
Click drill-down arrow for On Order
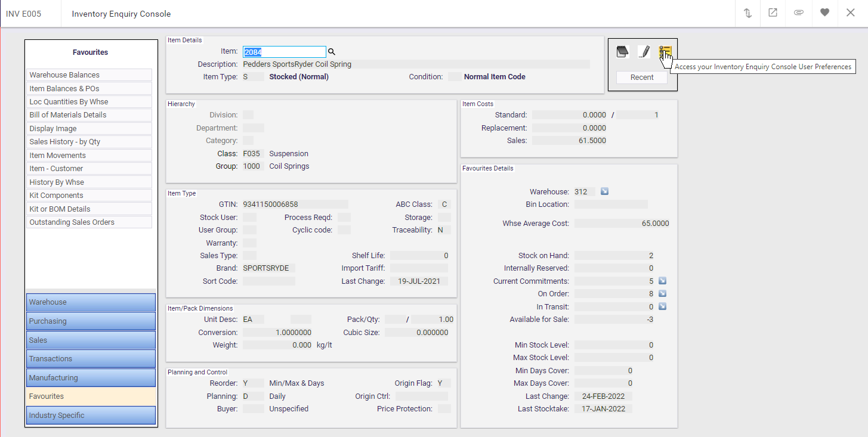pos(662,293)
